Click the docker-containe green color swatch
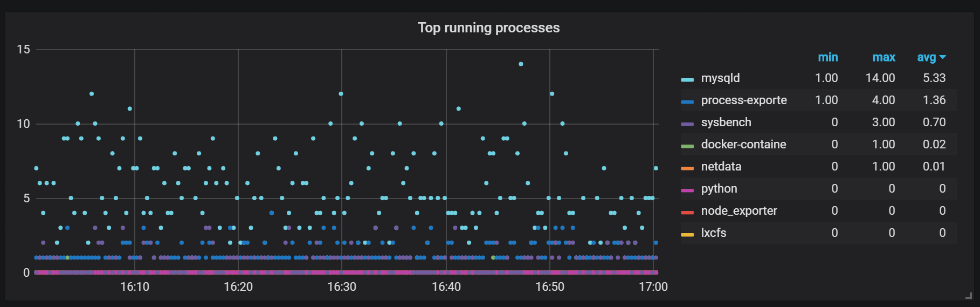Image resolution: width=980 pixels, height=307 pixels. (x=687, y=146)
